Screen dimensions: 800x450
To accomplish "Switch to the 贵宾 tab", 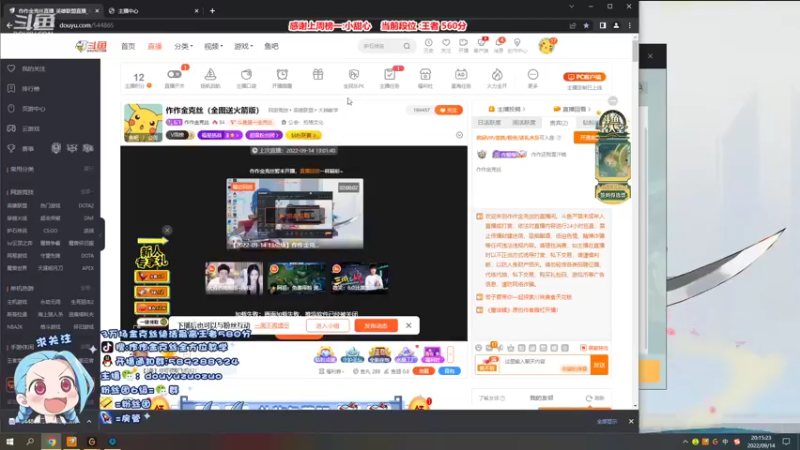I will [558, 122].
